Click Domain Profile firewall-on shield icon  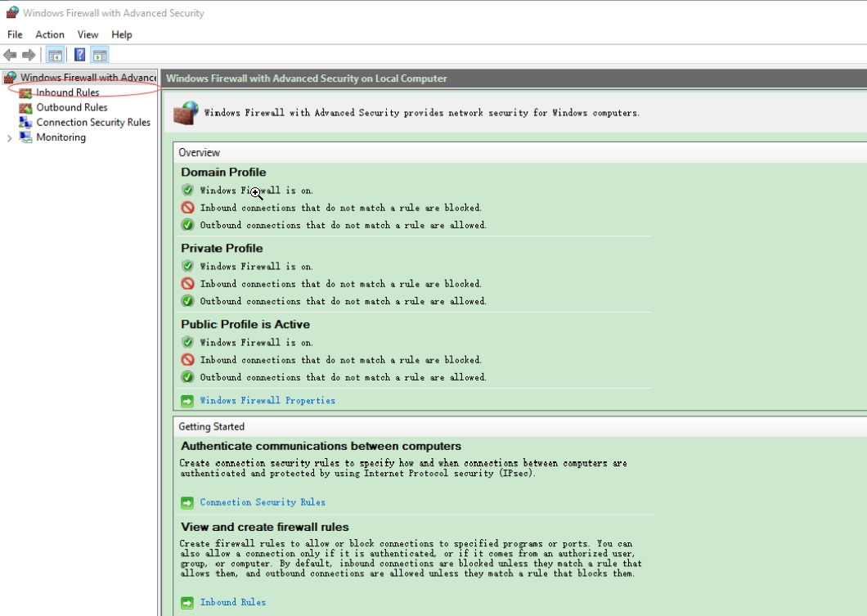[x=187, y=191]
